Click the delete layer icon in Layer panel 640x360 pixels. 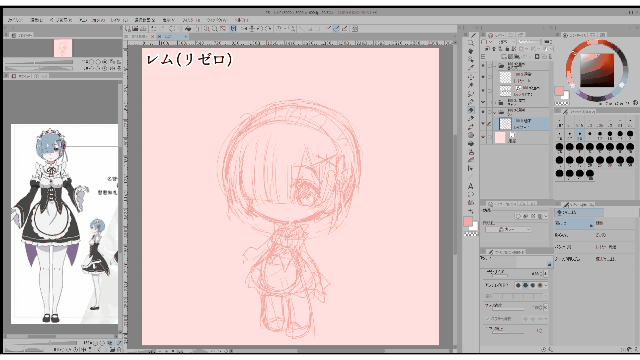point(549,56)
